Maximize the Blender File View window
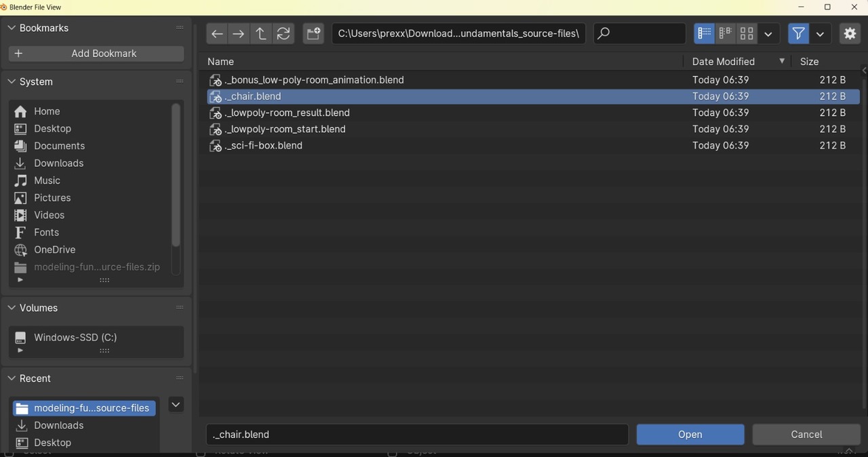This screenshot has height=457, width=868. [x=827, y=7]
